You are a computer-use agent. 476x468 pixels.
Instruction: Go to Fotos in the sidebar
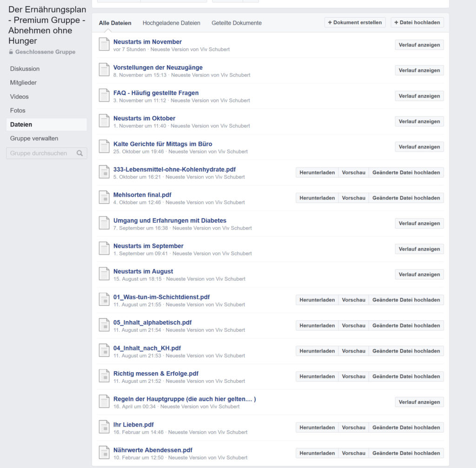click(x=18, y=111)
